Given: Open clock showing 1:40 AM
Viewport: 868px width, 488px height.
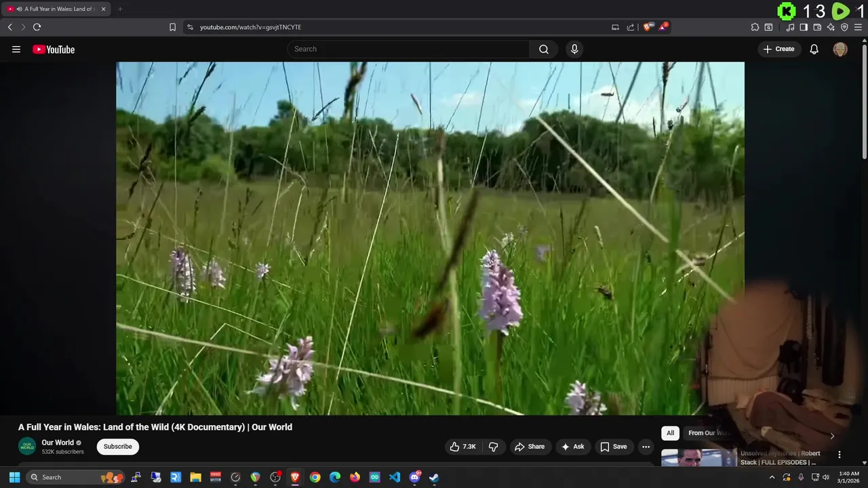Looking at the screenshot, I should [849, 477].
